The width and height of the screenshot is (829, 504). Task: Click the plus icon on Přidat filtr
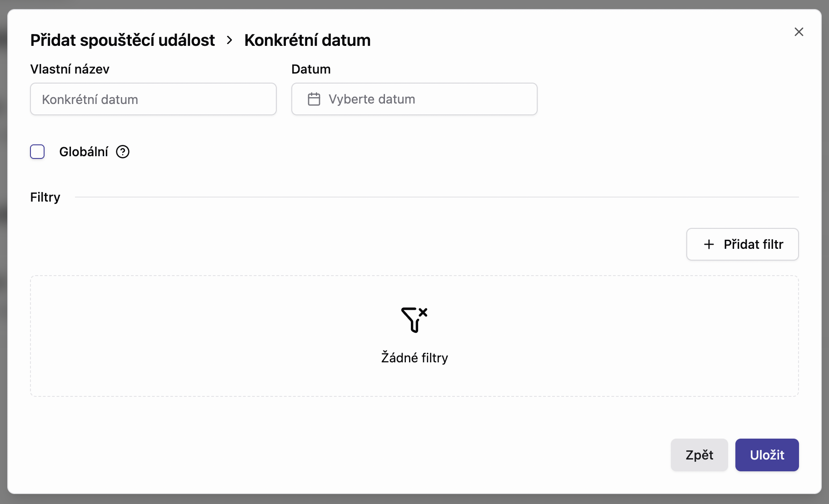click(709, 244)
